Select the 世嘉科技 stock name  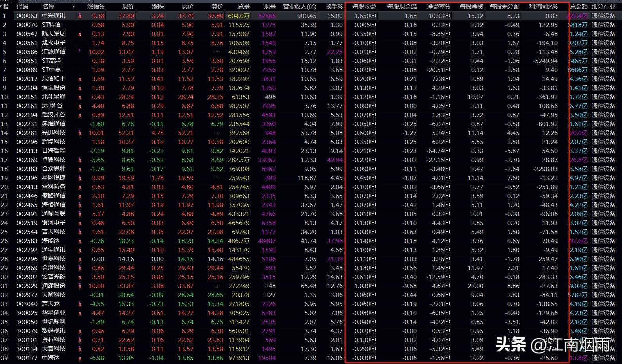pos(54,259)
